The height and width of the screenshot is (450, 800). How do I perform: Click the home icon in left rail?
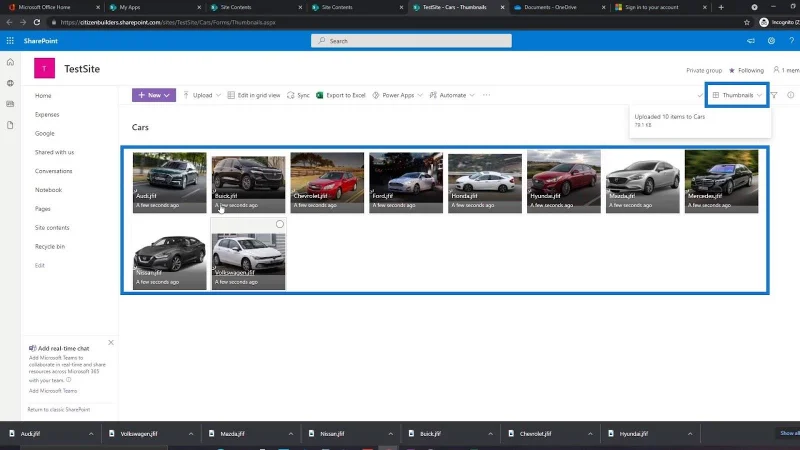click(10, 62)
